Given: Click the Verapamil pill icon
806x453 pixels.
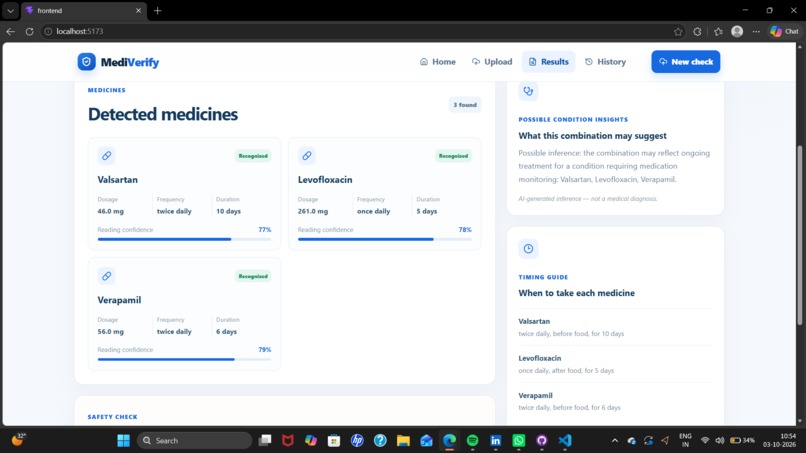Looking at the screenshot, I should pyautogui.click(x=106, y=276).
